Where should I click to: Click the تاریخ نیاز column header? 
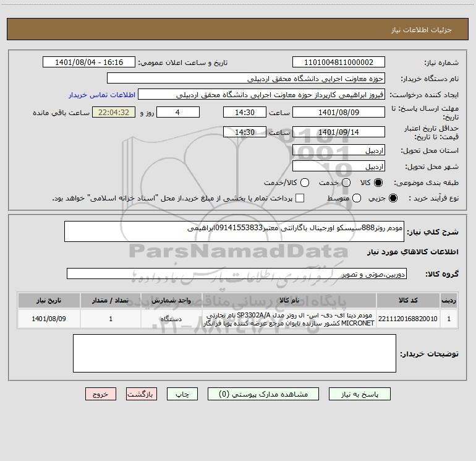coord(49,300)
